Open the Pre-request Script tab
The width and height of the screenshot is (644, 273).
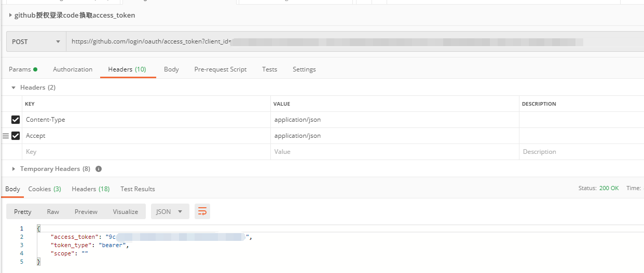(221, 69)
